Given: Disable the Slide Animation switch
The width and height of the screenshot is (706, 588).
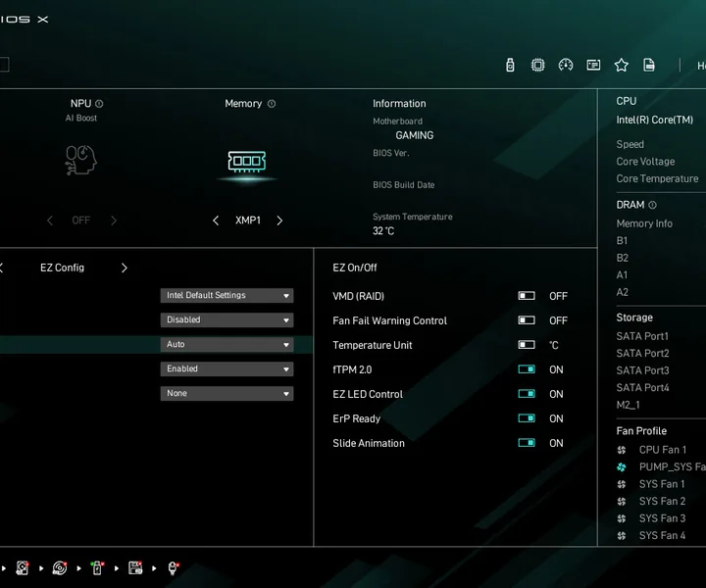Looking at the screenshot, I should (x=527, y=443).
